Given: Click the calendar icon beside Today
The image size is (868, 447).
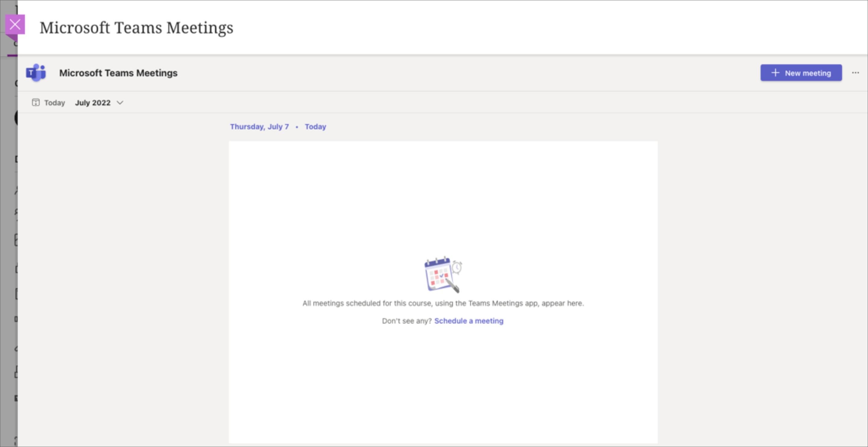Looking at the screenshot, I should (36, 102).
